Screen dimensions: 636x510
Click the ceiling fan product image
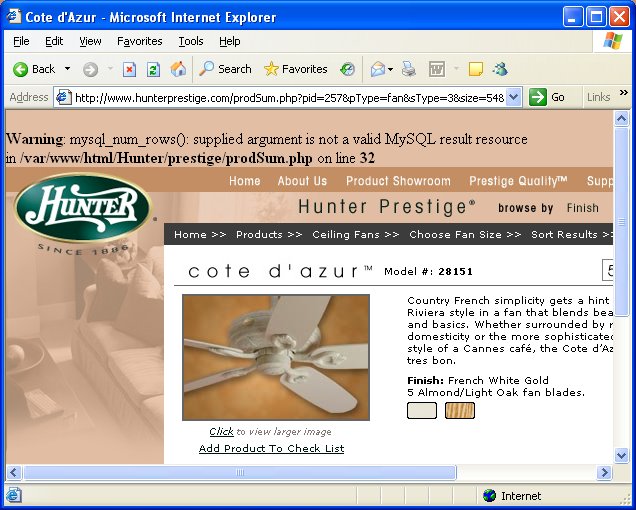[276, 357]
